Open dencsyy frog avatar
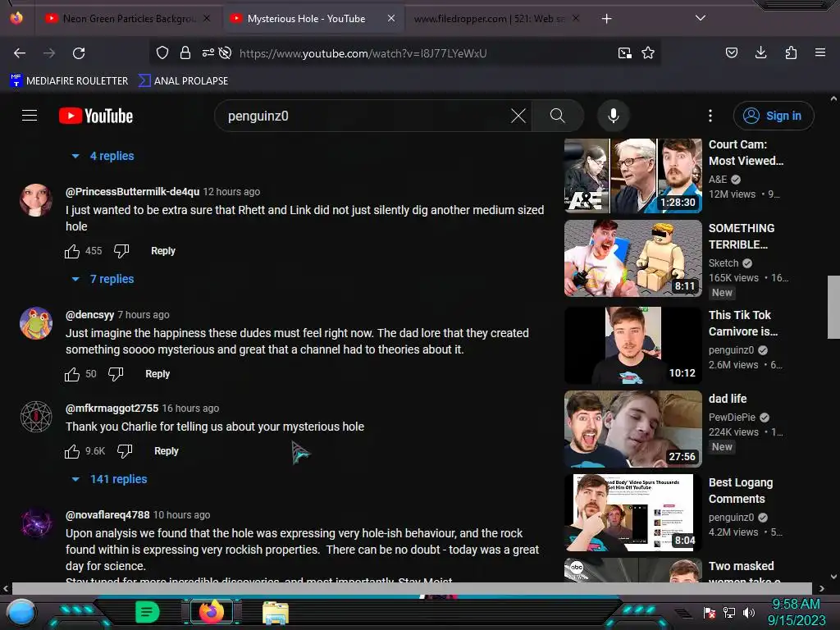This screenshot has height=630, width=840. (x=36, y=323)
